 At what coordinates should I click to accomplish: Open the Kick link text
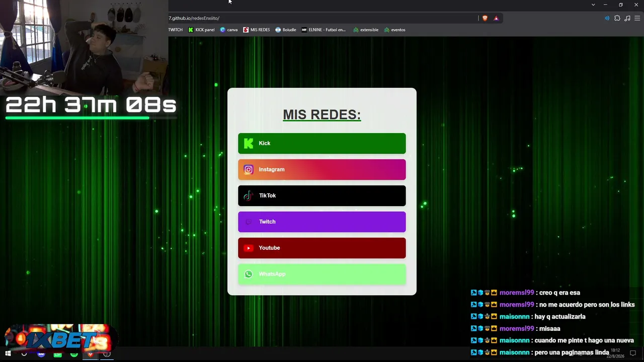265,143
